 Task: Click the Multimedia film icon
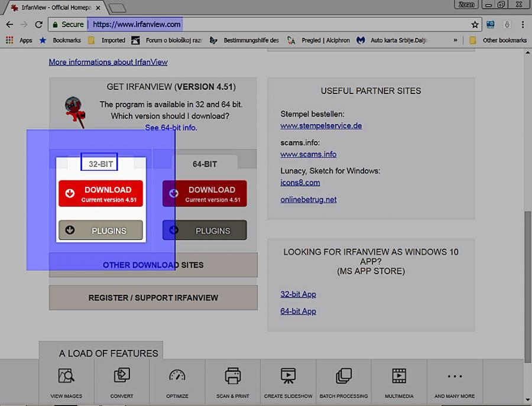pos(399,376)
